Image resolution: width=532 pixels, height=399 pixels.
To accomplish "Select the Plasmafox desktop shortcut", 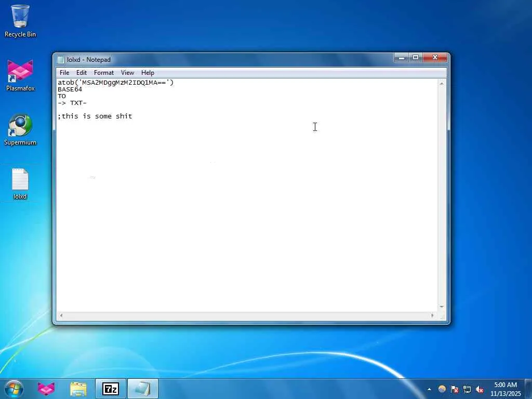I will coord(20,75).
